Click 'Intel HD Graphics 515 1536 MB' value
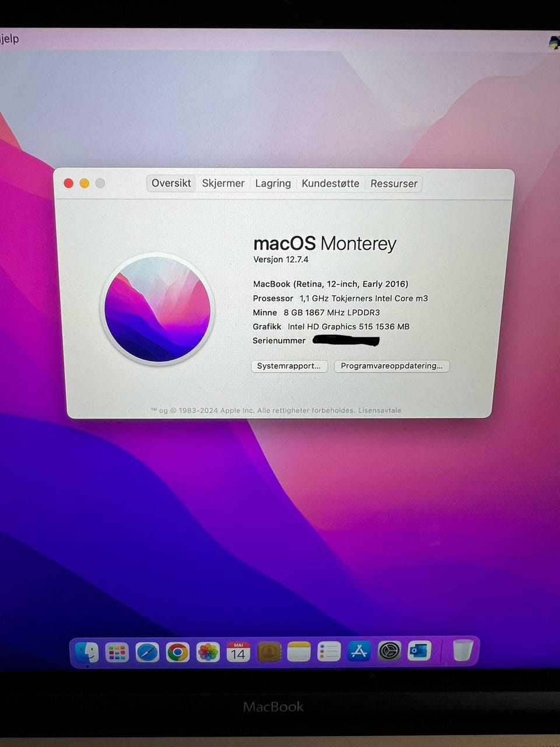The image size is (560, 747). tap(349, 327)
